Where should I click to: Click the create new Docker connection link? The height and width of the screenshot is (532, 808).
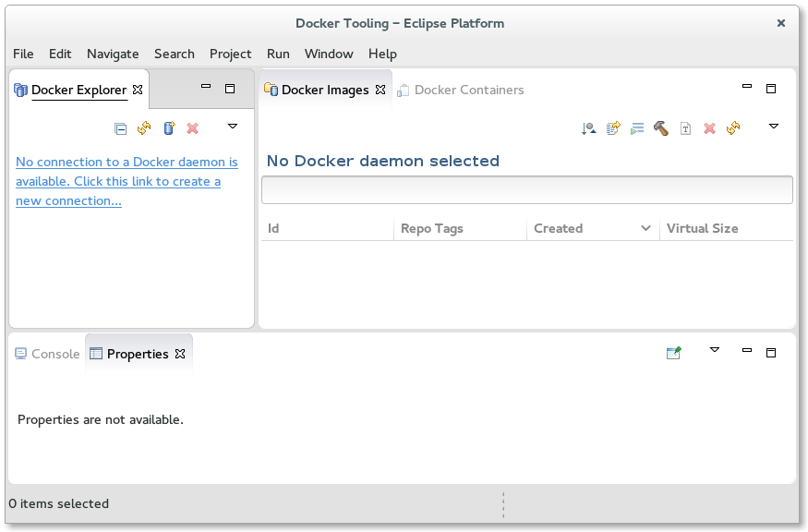127,181
